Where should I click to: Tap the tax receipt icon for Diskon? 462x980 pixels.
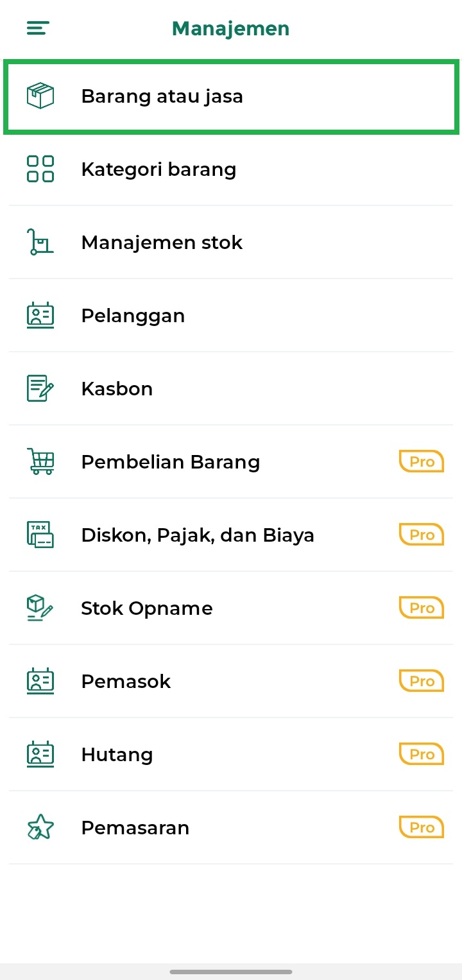[x=40, y=535]
